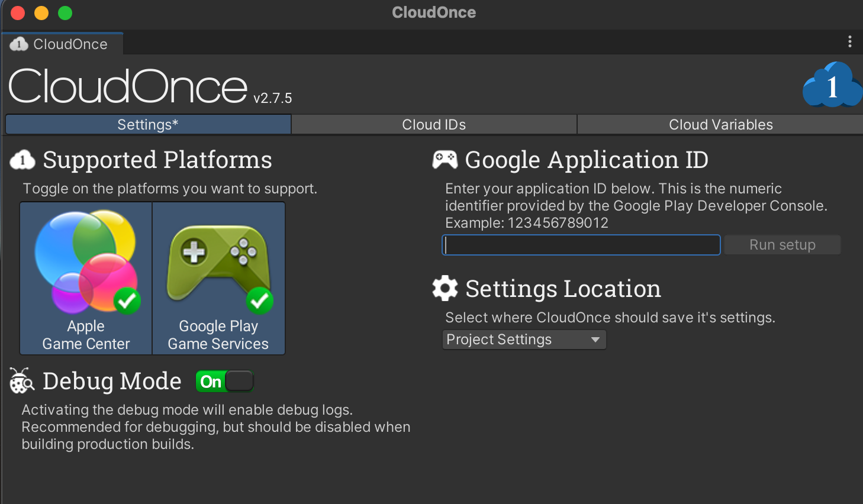863x504 pixels.
Task: Click the yellow minimize window button
Action: click(41, 13)
